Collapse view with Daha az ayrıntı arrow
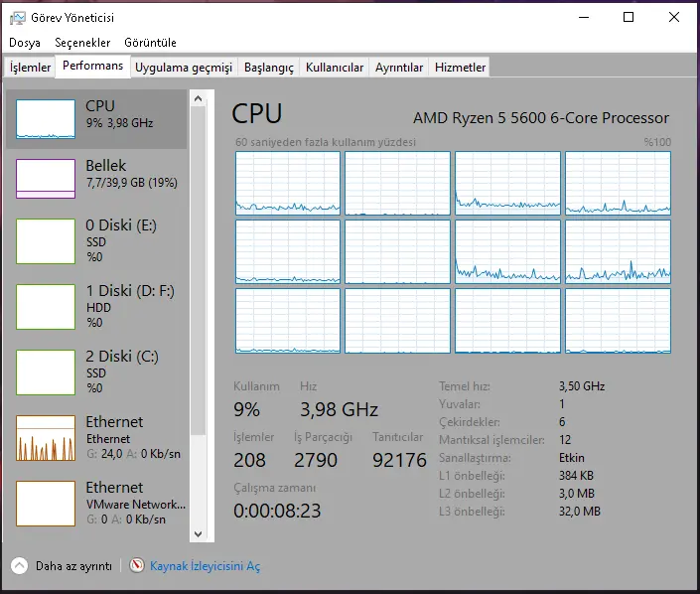 pyautogui.click(x=19, y=566)
